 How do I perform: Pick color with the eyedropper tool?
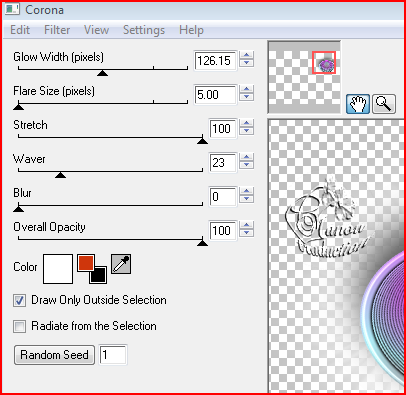(121, 264)
